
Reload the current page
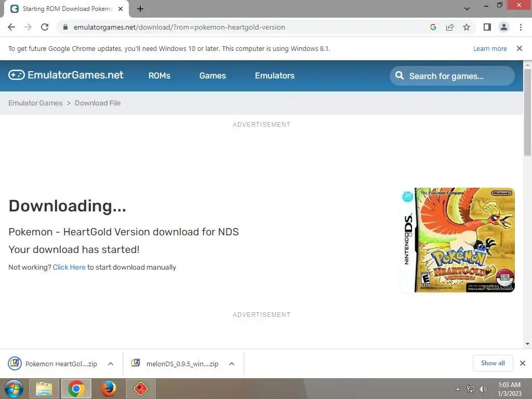(45, 27)
